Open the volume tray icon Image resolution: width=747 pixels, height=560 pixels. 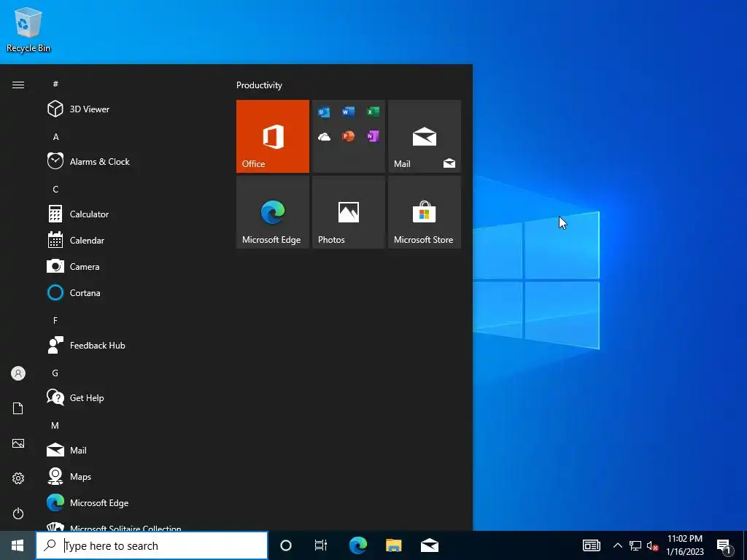click(652, 545)
